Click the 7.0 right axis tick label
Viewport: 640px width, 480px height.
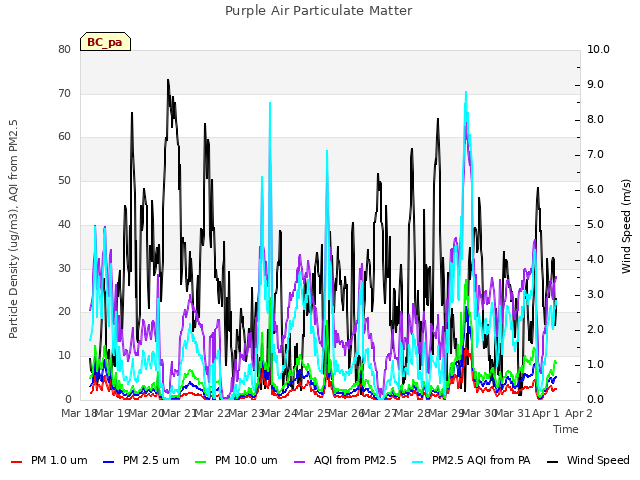(x=596, y=154)
